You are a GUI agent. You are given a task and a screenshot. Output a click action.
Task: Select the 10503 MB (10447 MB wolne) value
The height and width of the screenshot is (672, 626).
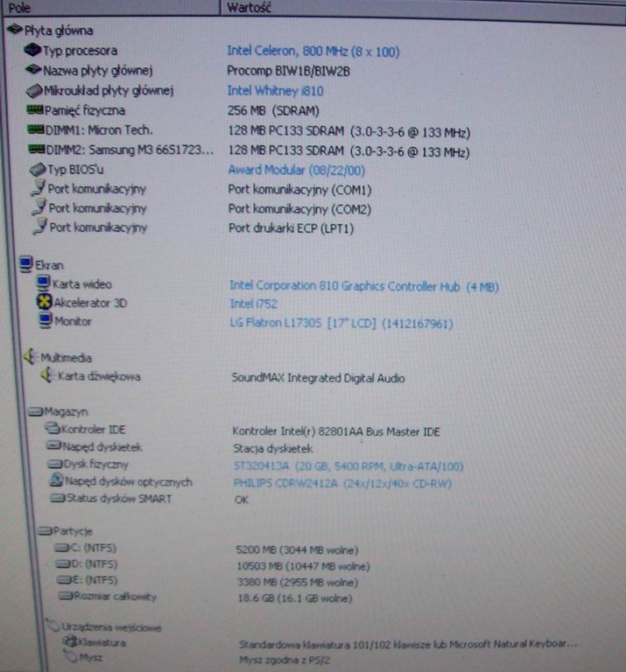(304, 566)
